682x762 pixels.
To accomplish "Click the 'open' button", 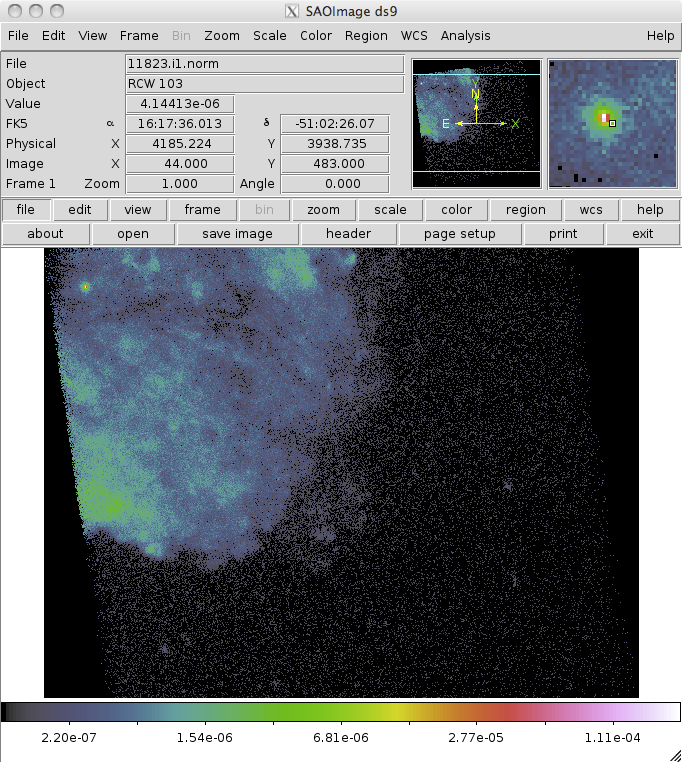I will [133, 234].
